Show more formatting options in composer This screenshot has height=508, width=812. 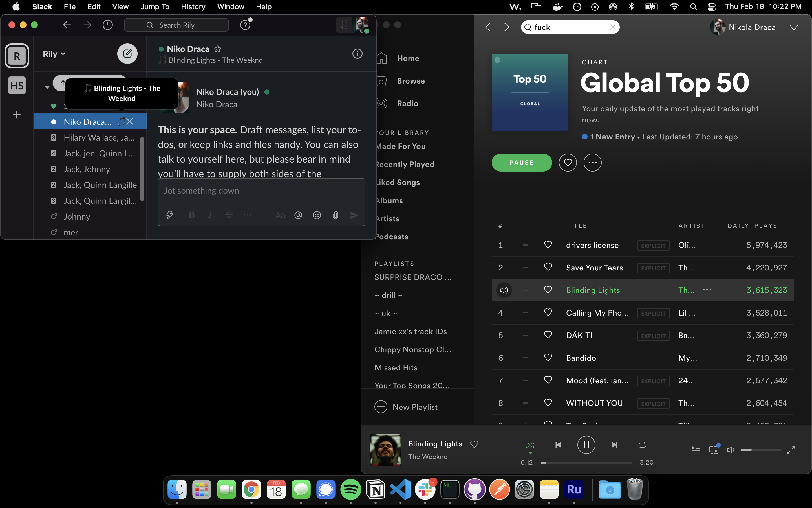pos(247,215)
